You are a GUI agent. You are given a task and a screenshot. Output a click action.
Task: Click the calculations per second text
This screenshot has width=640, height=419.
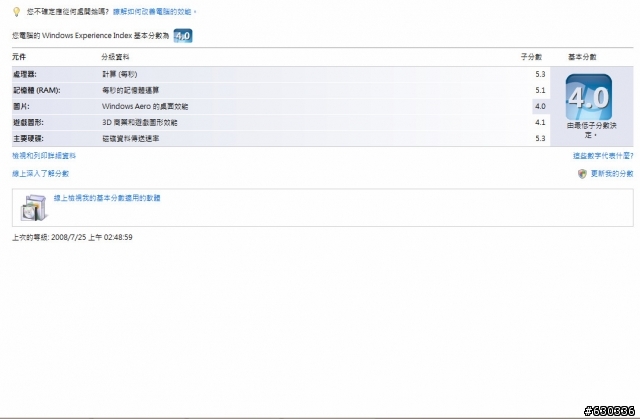(x=120, y=74)
